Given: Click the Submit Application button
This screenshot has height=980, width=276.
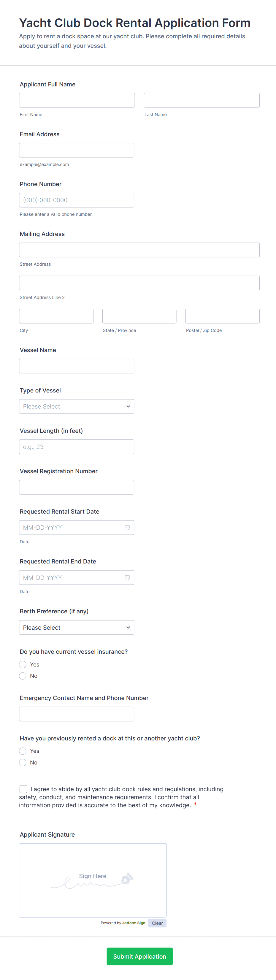Looking at the screenshot, I should 139,956.
